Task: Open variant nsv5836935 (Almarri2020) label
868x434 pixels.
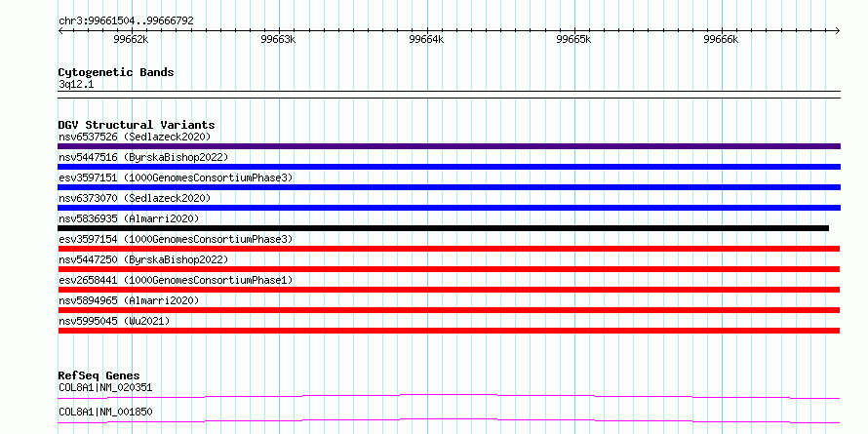Action: [x=129, y=218]
